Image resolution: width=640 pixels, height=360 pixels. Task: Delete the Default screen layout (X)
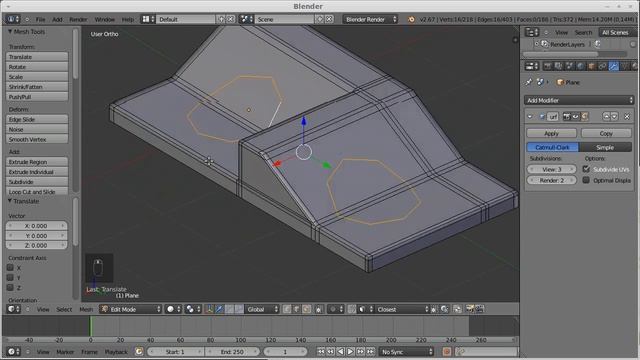pyautogui.click(x=231, y=19)
